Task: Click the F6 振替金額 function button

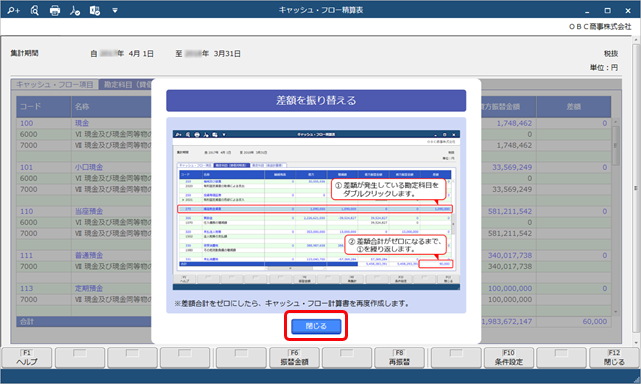Action: pyautogui.click(x=294, y=358)
